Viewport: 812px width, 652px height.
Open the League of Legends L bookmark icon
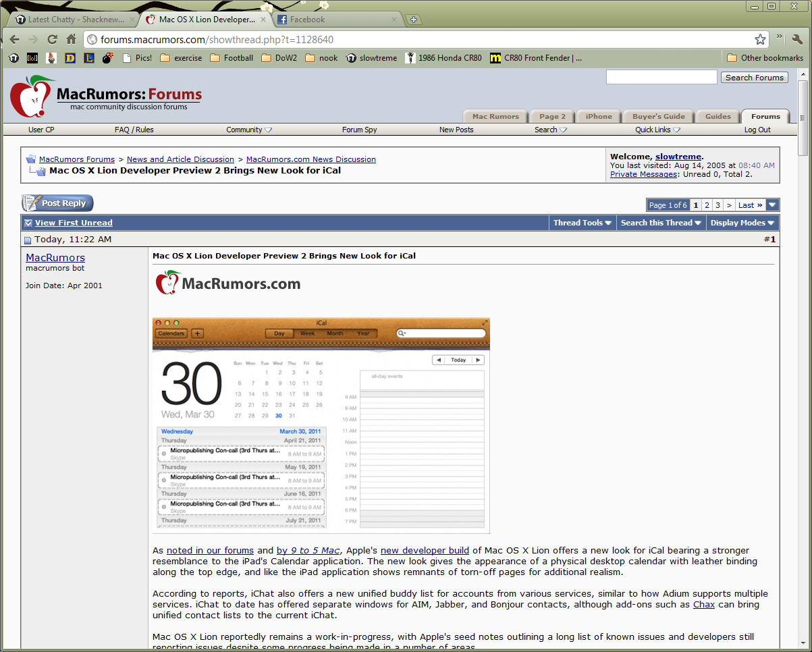(x=89, y=58)
